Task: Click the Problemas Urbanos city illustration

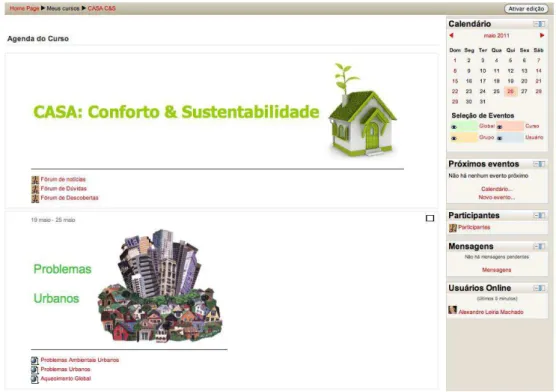Action: click(x=160, y=286)
